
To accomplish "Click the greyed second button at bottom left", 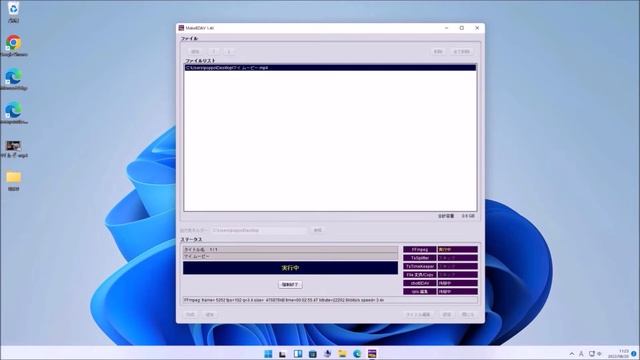I will click(209, 315).
